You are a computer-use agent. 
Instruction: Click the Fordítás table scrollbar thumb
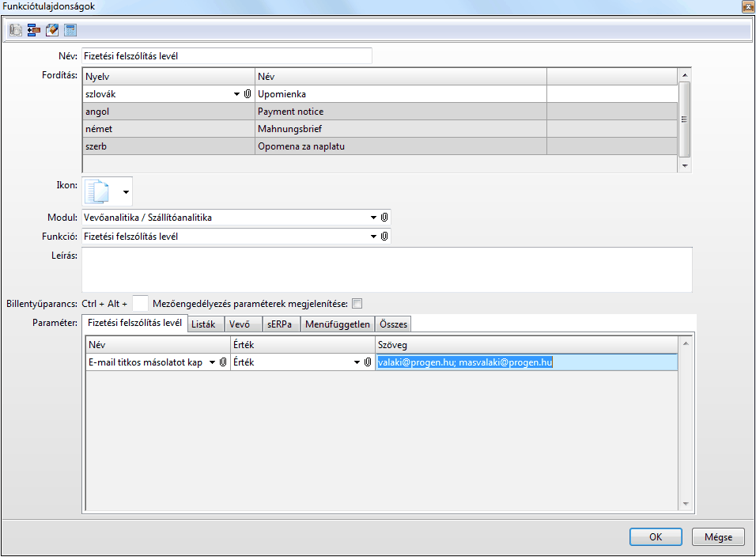tap(685, 119)
